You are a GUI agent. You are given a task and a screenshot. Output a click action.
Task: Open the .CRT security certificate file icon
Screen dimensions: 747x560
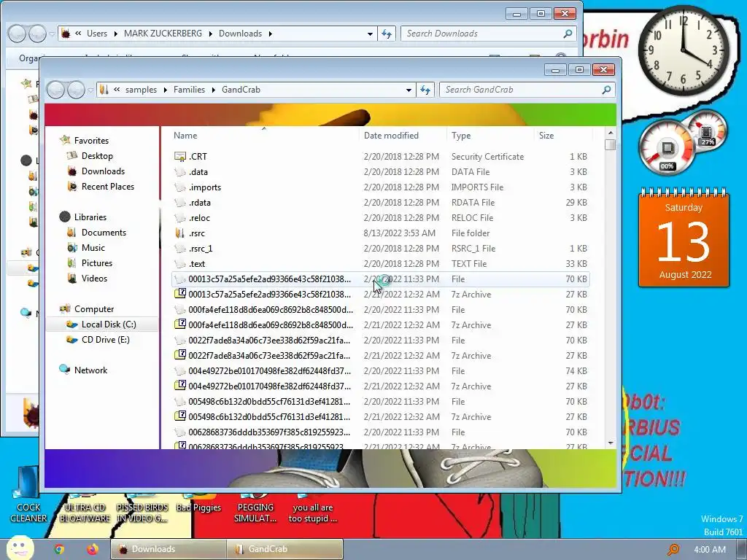(x=179, y=156)
